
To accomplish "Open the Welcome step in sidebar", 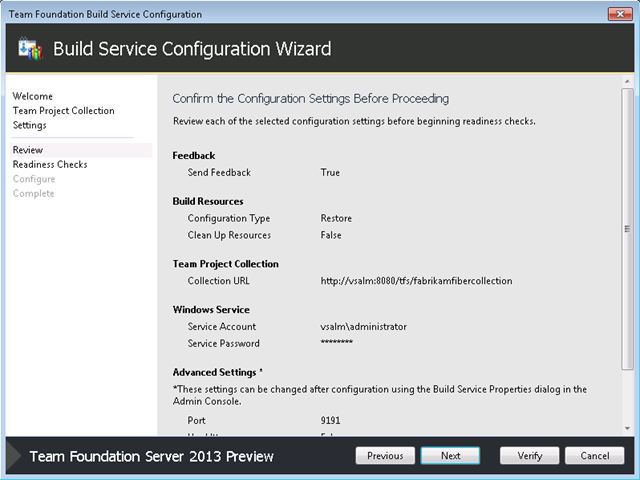I will click(33, 96).
